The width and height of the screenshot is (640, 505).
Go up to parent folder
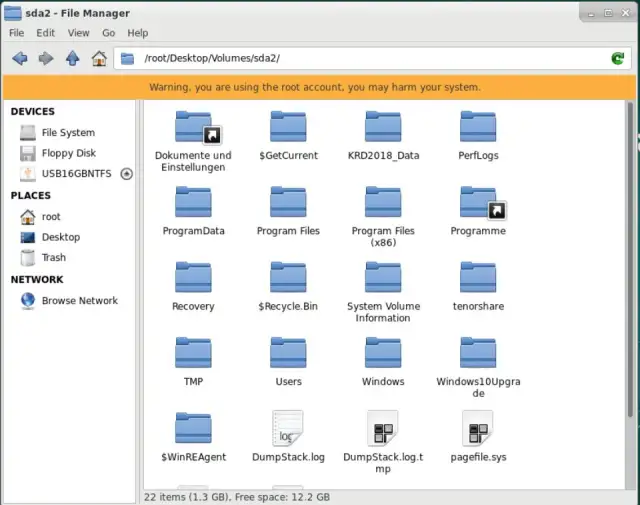(72, 59)
